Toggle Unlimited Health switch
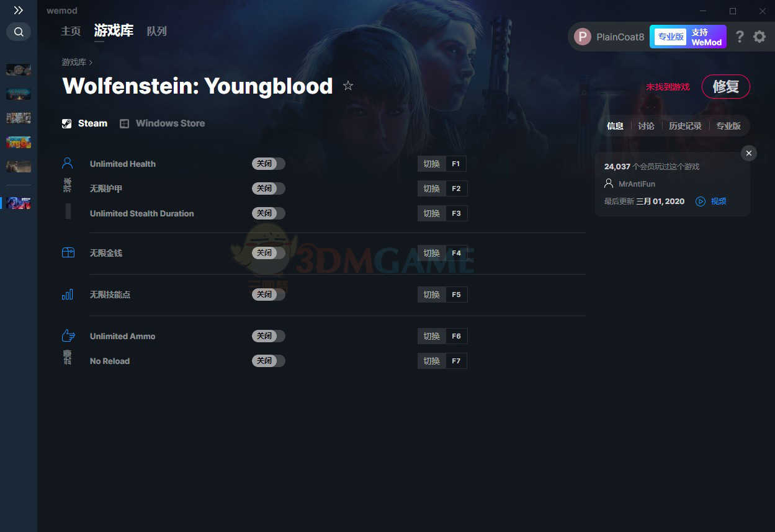Viewport: 775px width, 532px height. coord(269,164)
